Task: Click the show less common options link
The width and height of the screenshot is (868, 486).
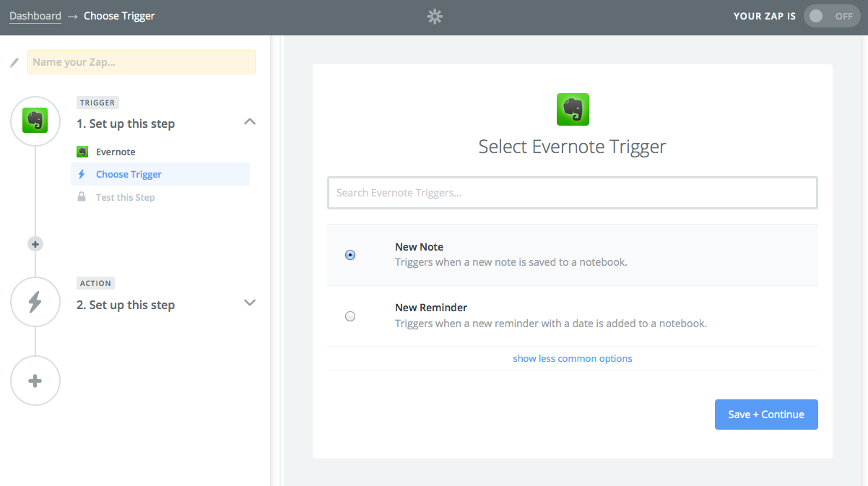Action: (573, 358)
